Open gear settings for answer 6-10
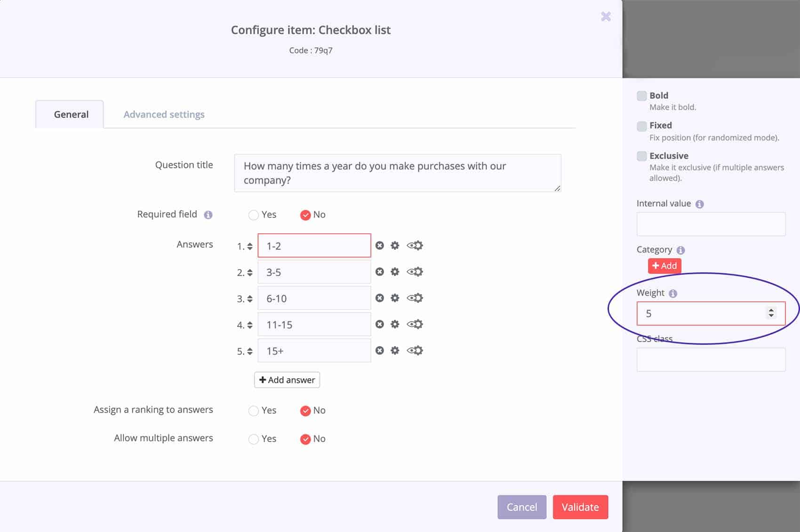 click(395, 298)
